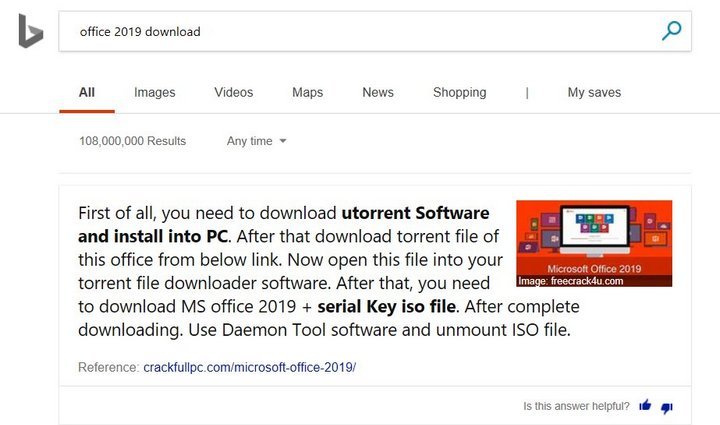Screen dimensions: 720x425
Task: Open the Shopping tab
Action: click(x=459, y=92)
